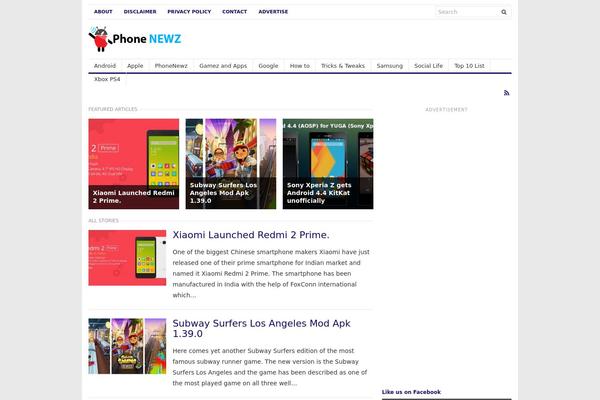Switch to the Google category
This screenshot has width=600, height=400.
(268, 66)
